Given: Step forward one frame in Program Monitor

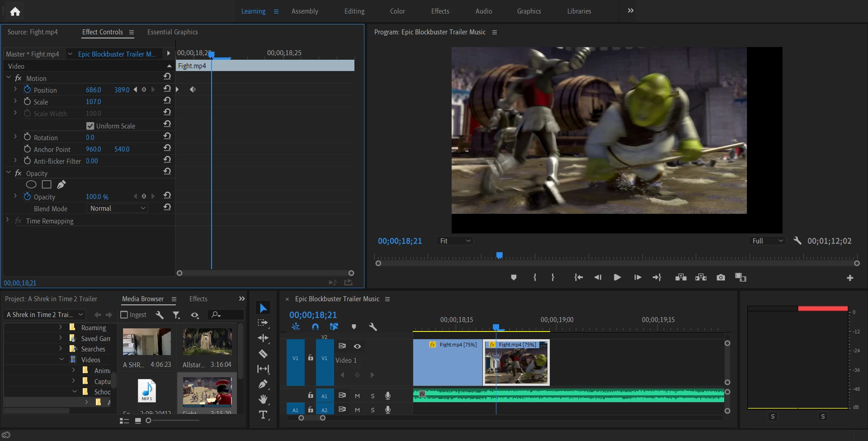Looking at the screenshot, I should click(x=637, y=277).
